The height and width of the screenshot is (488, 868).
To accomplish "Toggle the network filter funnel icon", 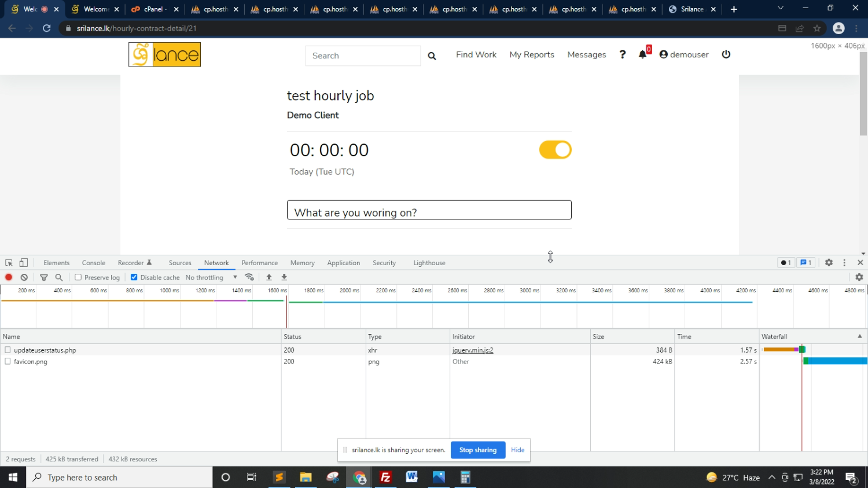I will (x=44, y=277).
